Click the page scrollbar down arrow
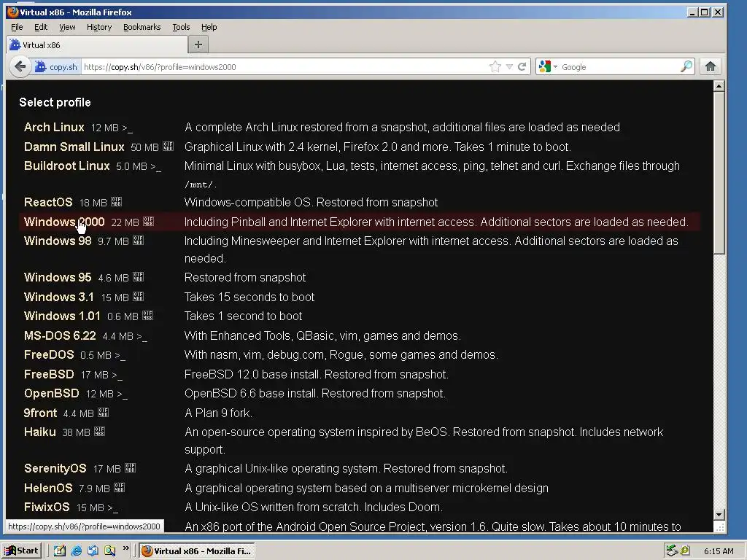Image resolution: width=747 pixels, height=560 pixels. [719, 514]
